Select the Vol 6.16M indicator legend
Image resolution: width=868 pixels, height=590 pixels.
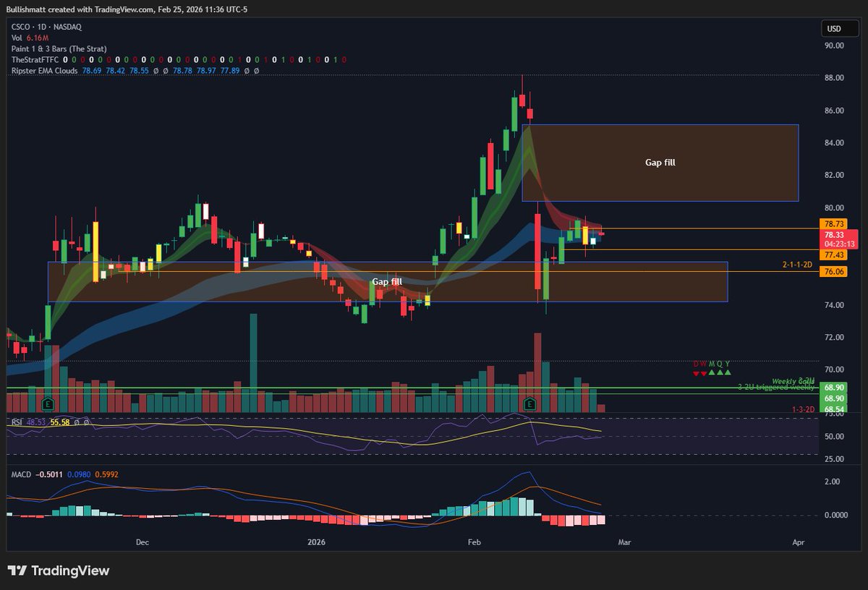[x=30, y=37]
